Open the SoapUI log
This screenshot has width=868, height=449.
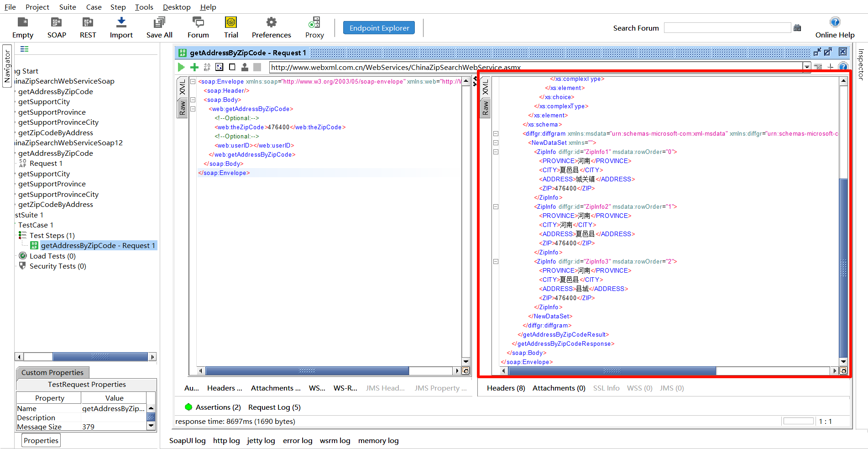point(188,441)
